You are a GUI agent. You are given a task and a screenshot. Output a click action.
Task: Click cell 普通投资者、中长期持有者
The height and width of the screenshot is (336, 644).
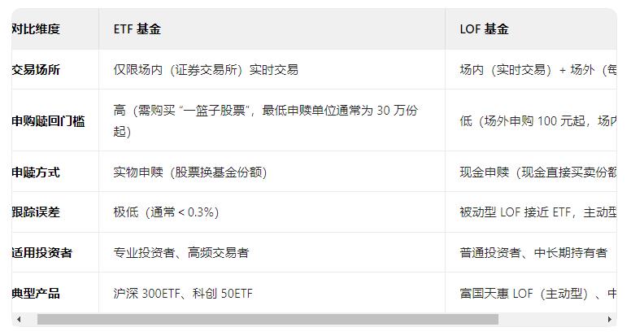[531, 252]
